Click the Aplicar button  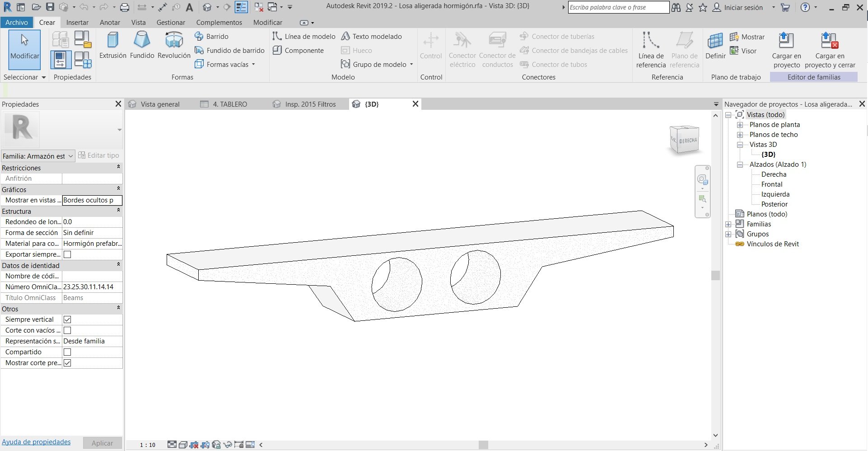tap(103, 443)
